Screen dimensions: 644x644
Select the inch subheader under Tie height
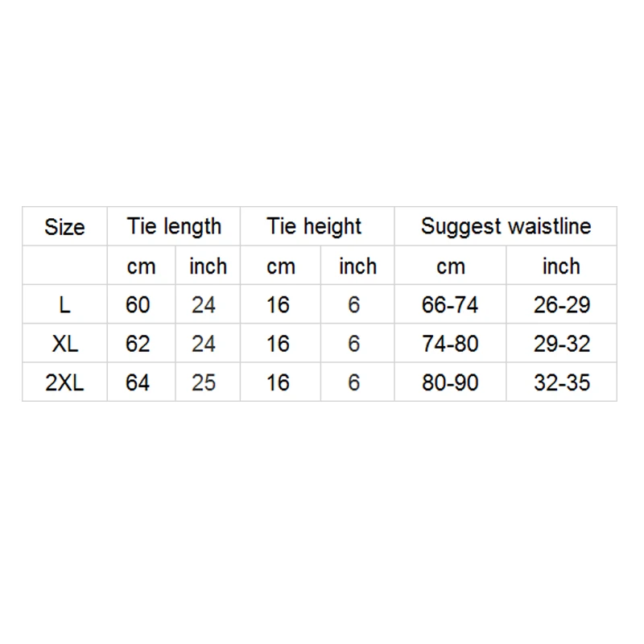point(357,266)
